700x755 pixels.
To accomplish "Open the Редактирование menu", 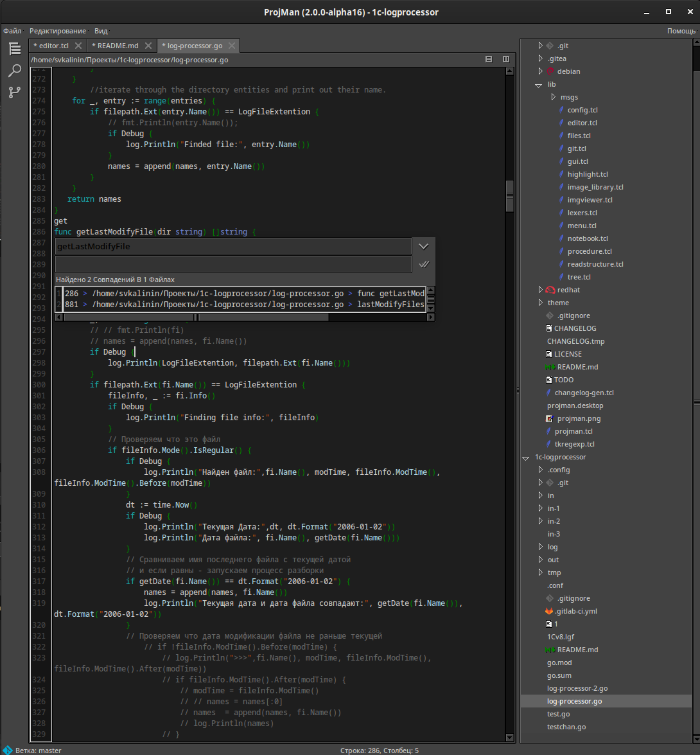I will (58, 31).
